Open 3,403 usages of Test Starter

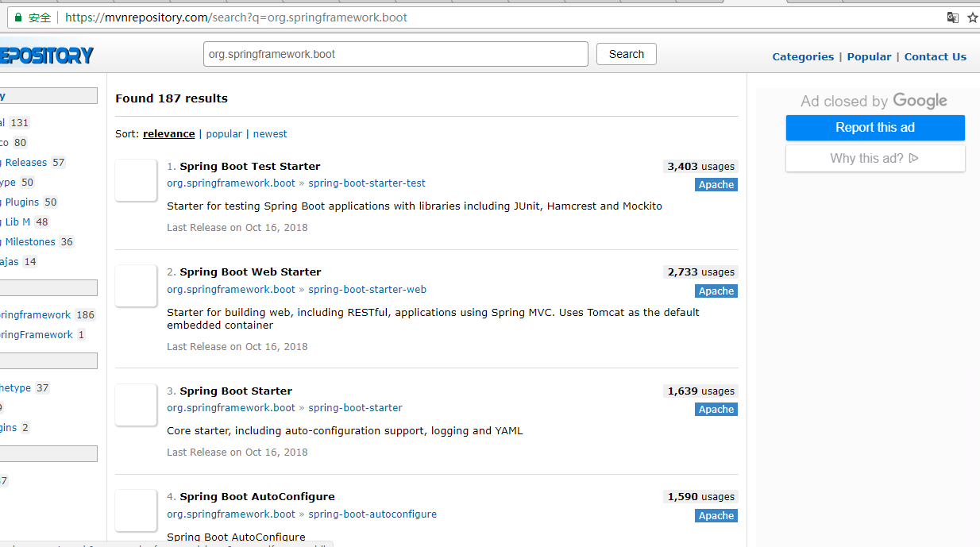click(x=700, y=167)
